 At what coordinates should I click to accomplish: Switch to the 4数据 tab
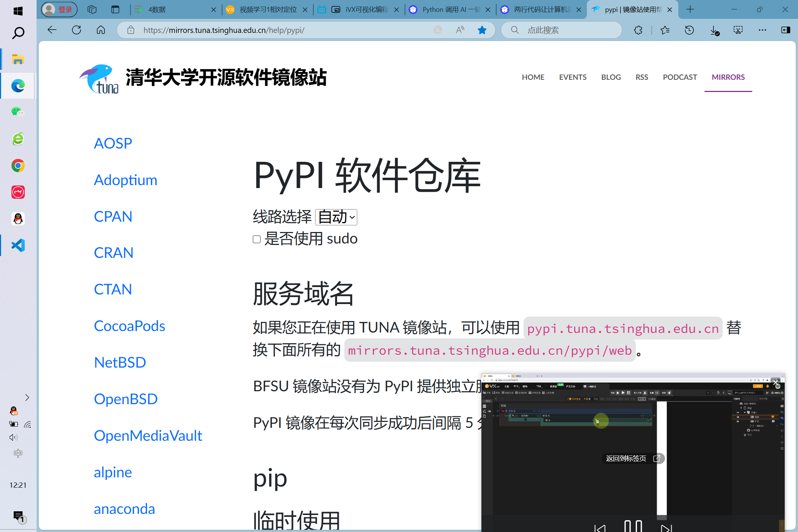(x=176, y=10)
